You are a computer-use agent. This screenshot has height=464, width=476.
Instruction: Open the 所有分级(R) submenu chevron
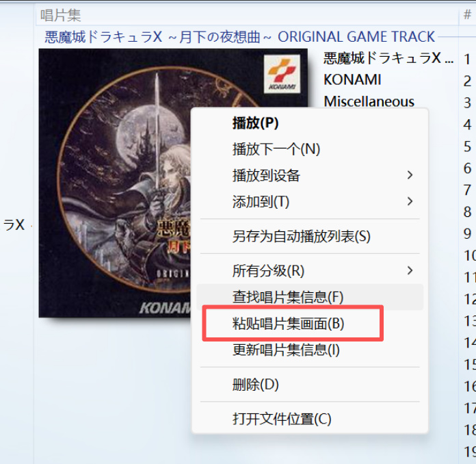[x=410, y=270]
